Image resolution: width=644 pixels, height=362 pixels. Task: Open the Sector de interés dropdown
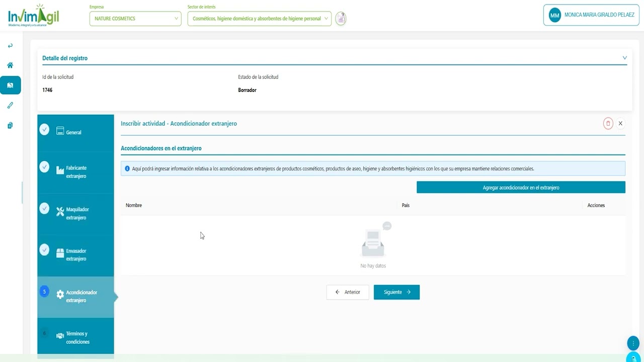[x=260, y=19]
